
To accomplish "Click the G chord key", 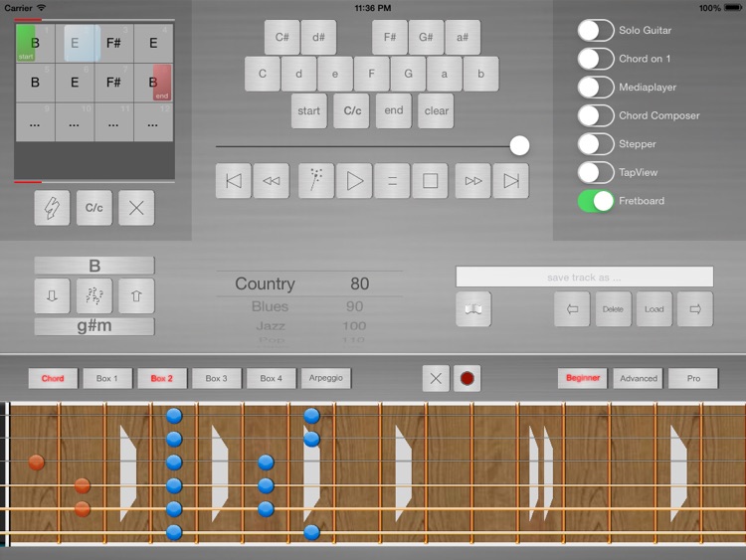I will pyautogui.click(x=408, y=74).
